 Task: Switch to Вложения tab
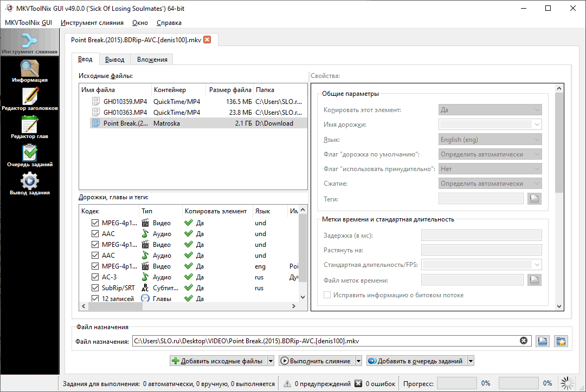152,60
